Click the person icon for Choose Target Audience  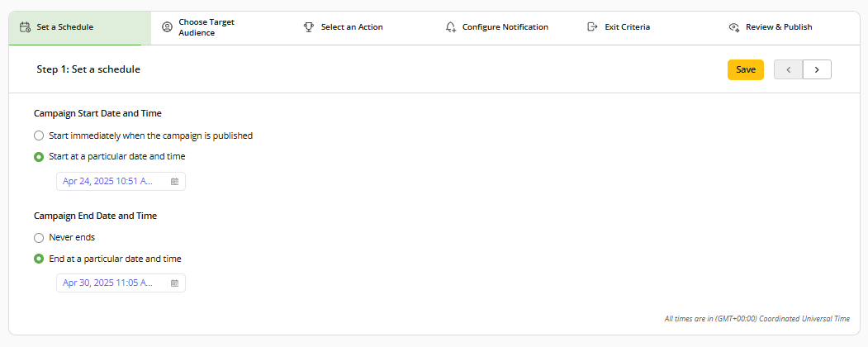[x=167, y=27]
